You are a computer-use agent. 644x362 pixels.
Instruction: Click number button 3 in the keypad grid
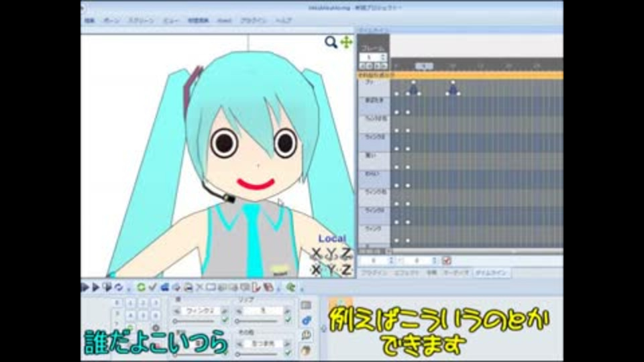[x=156, y=303]
